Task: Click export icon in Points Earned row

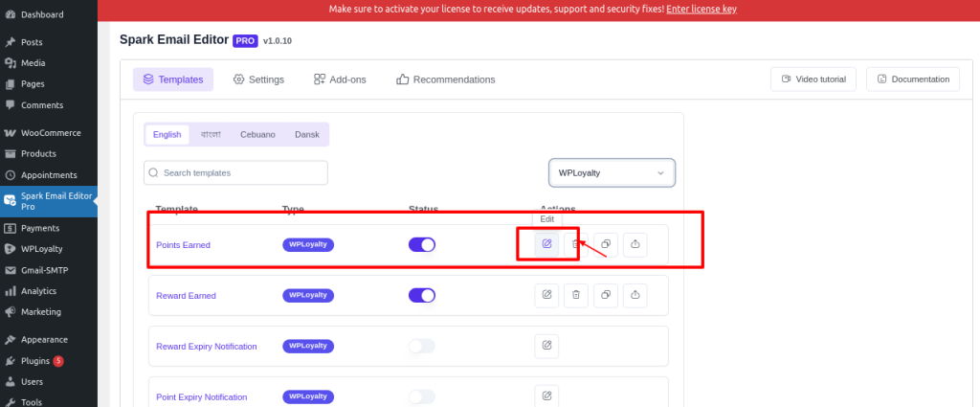Action: tap(635, 244)
